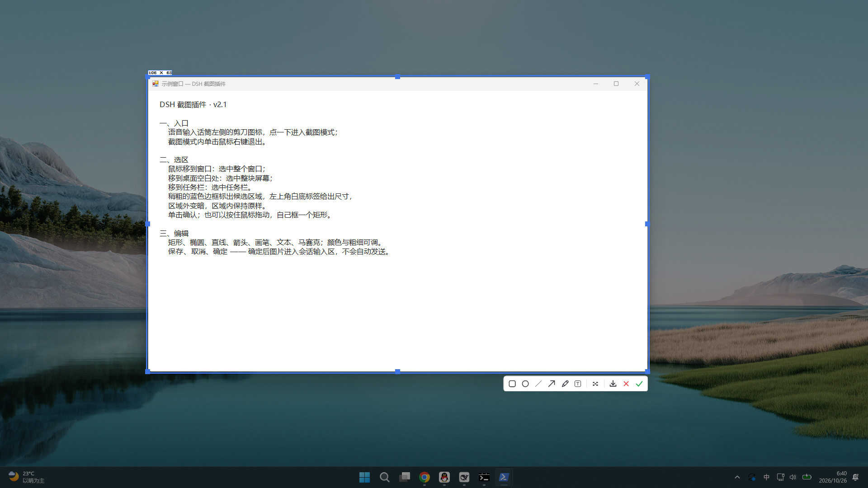The width and height of the screenshot is (868, 488).
Task: Confirm the screenshot with the green checkmark
Action: coord(639,384)
